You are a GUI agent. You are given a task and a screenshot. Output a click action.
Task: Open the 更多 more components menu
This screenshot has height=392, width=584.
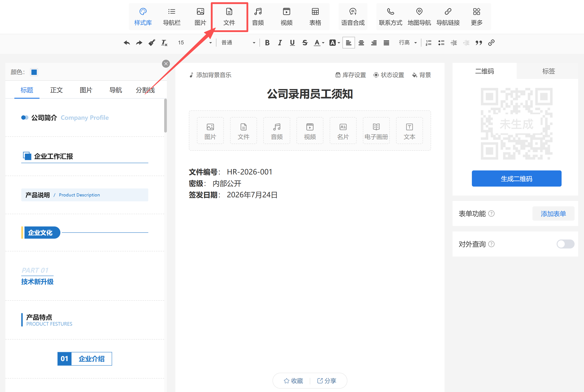click(477, 17)
